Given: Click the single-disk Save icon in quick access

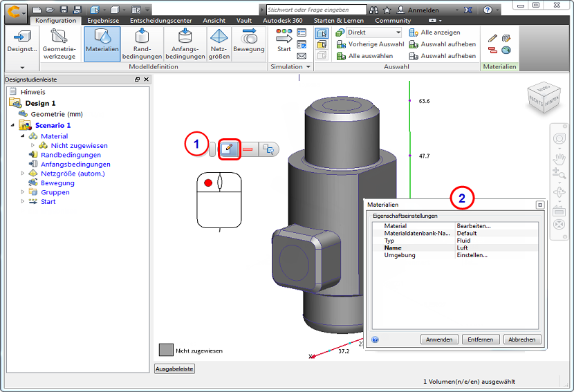Looking at the screenshot, I should 64,10.
